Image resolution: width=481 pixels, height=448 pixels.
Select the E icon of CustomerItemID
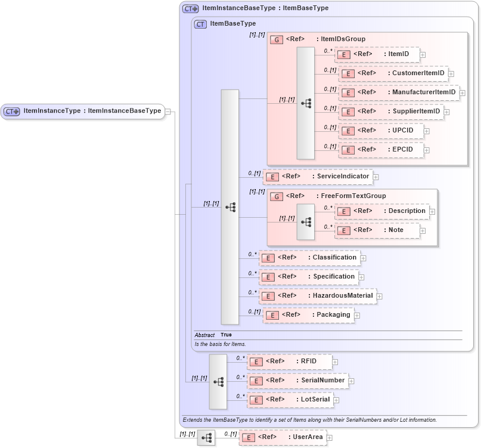(348, 73)
